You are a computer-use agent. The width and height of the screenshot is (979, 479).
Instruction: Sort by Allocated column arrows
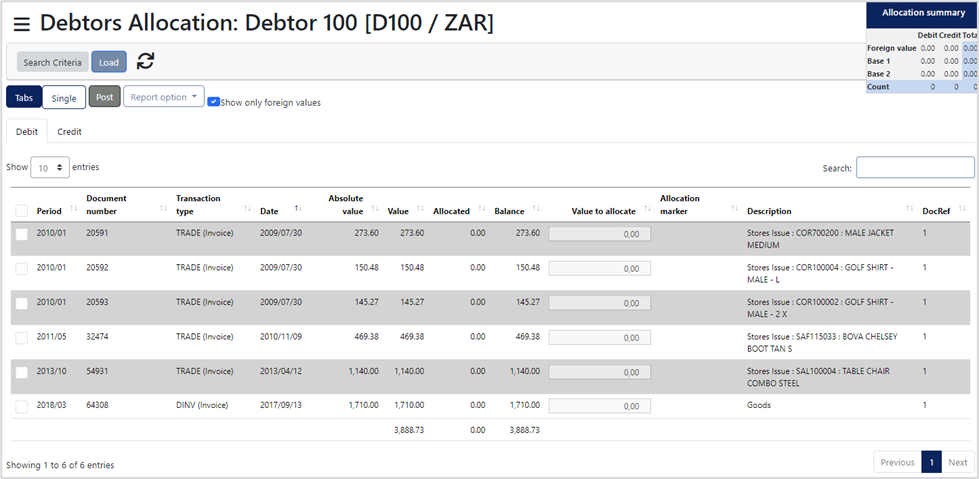click(481, 207)
